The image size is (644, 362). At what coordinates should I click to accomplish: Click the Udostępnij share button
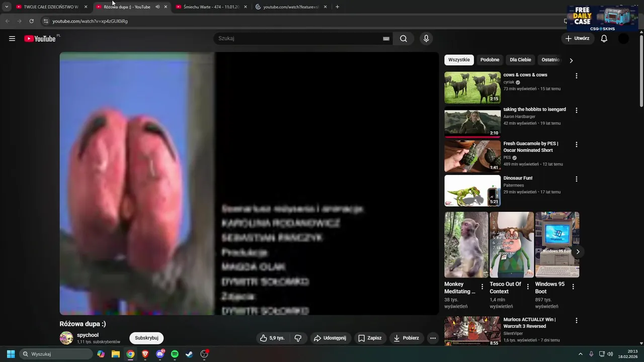click(330, 338)
